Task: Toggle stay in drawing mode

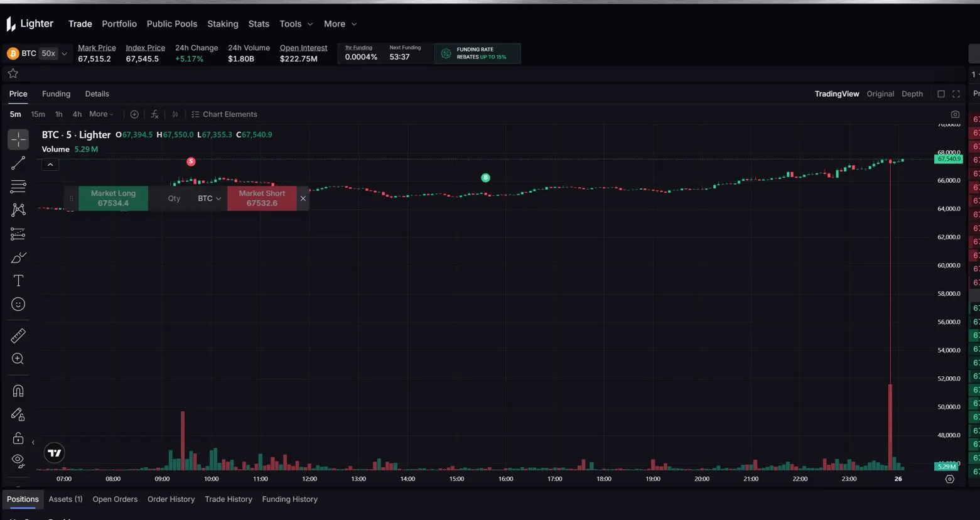Action: [18, 414]
